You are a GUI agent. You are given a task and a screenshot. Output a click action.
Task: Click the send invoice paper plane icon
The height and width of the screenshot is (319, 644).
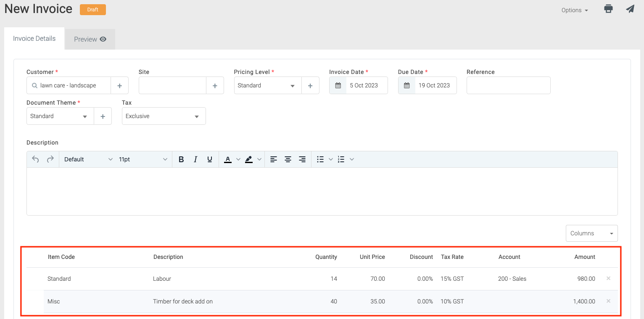630,9
